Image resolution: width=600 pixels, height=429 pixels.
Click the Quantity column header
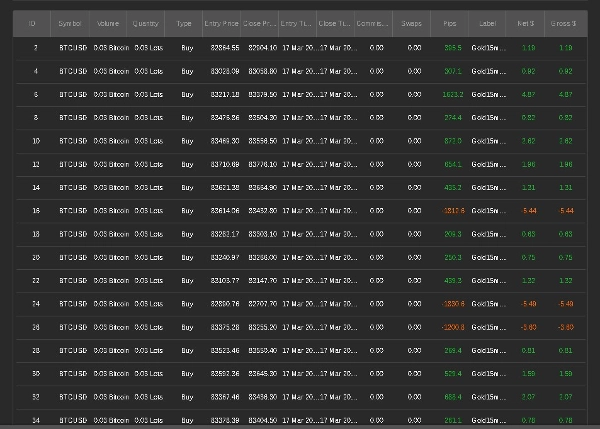tap(146, 22)
